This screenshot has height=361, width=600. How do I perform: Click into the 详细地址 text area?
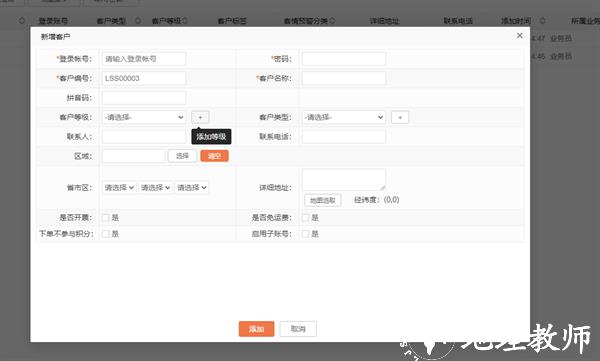(x=344, y=180)
